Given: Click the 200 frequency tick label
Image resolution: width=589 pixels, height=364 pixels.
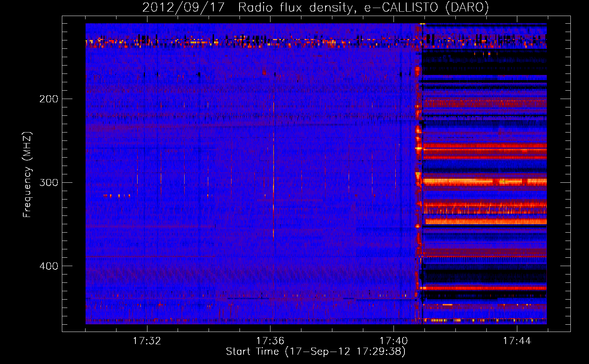Looking at the screenshot, I should [x=49, y=99].
